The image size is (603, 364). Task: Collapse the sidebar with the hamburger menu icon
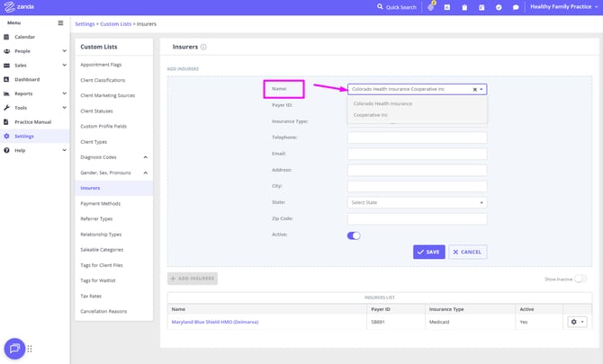60,22
